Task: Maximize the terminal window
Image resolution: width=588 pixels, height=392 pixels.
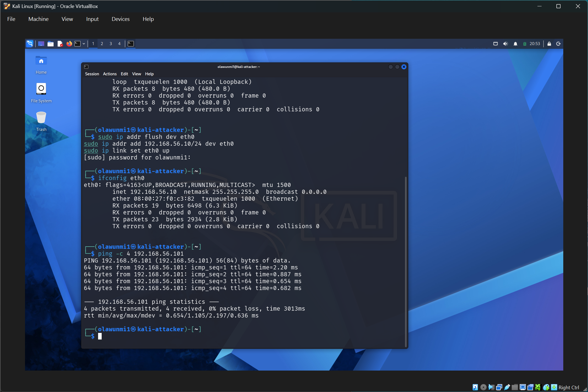Action: pos(397,67)
